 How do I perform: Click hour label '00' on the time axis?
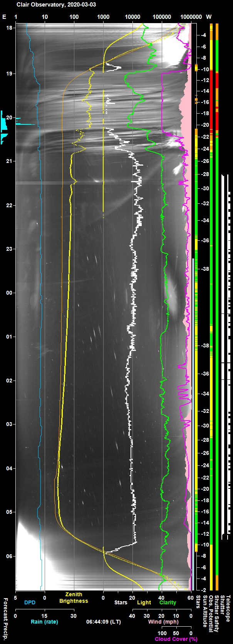point(9,293)
